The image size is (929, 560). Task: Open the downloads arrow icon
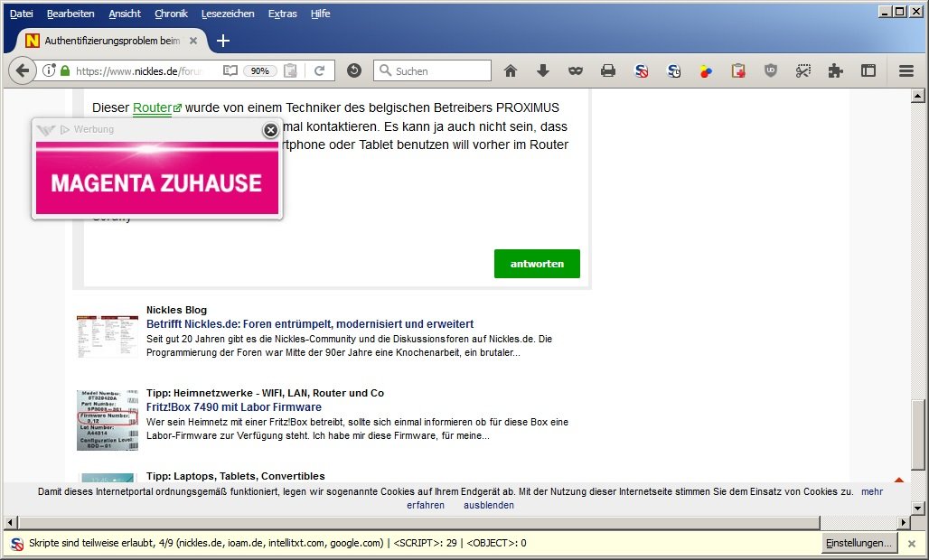pos(543,71)
